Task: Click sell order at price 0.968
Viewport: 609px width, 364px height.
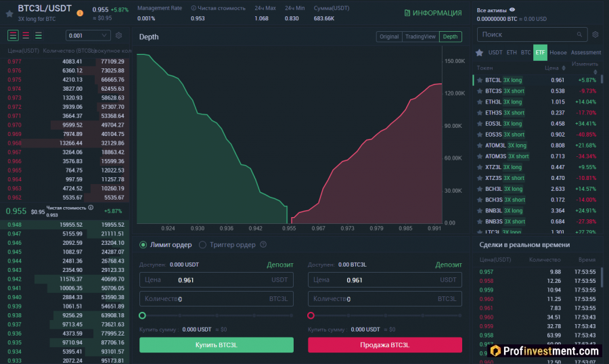Action: coord(65,143)
